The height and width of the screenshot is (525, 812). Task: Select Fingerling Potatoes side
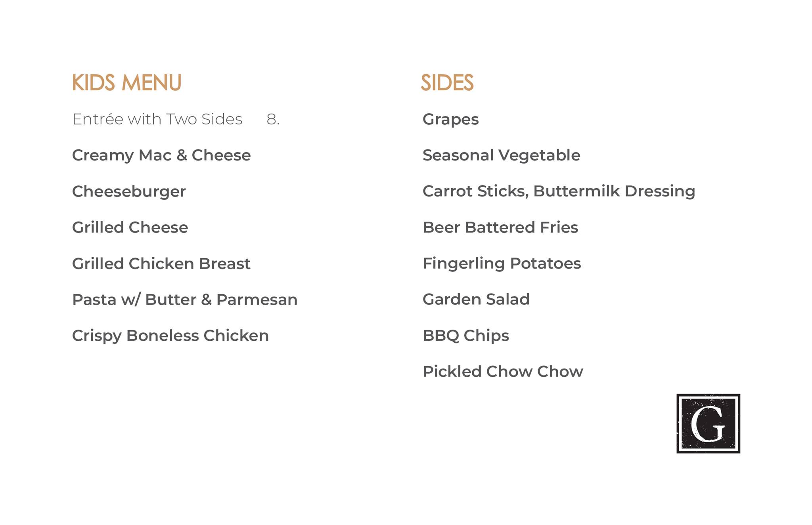coord(502,263)
